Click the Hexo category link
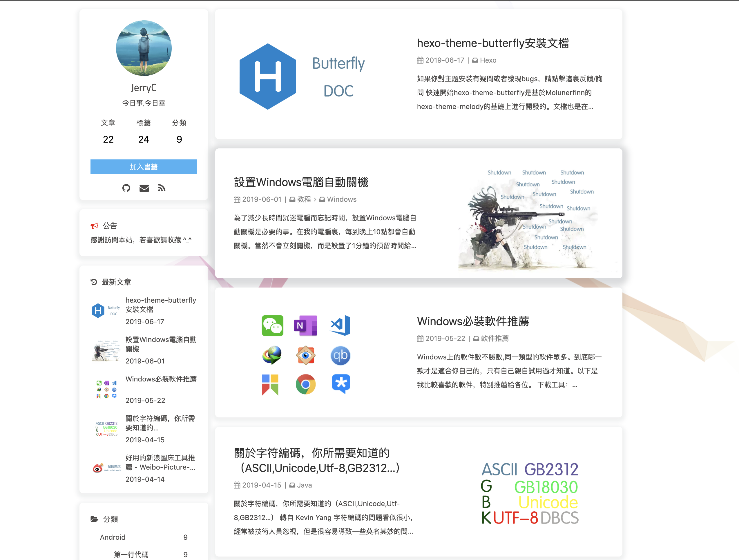 [488, 60]
